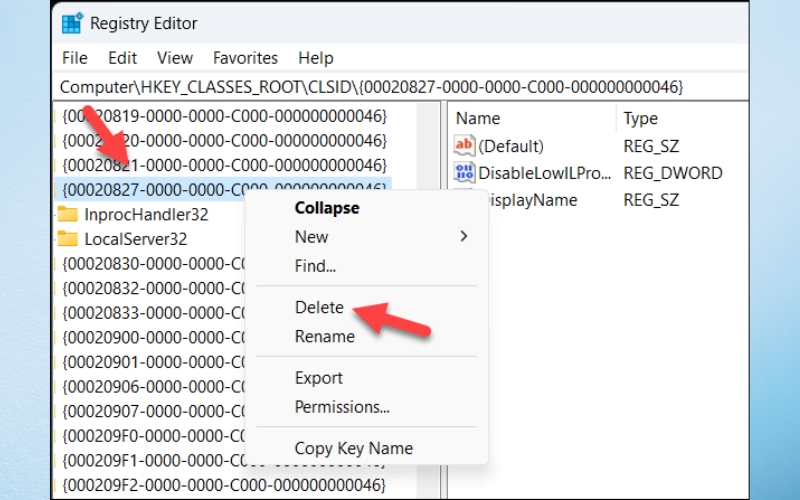Click REG_SZ type of (Default) row
The width and height of the screenshot is (800, 500).
[x=651, y=146]
